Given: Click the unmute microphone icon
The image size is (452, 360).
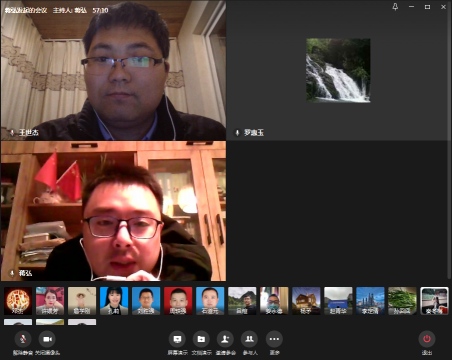Looking at the screenshot, I should click(23, 339).
